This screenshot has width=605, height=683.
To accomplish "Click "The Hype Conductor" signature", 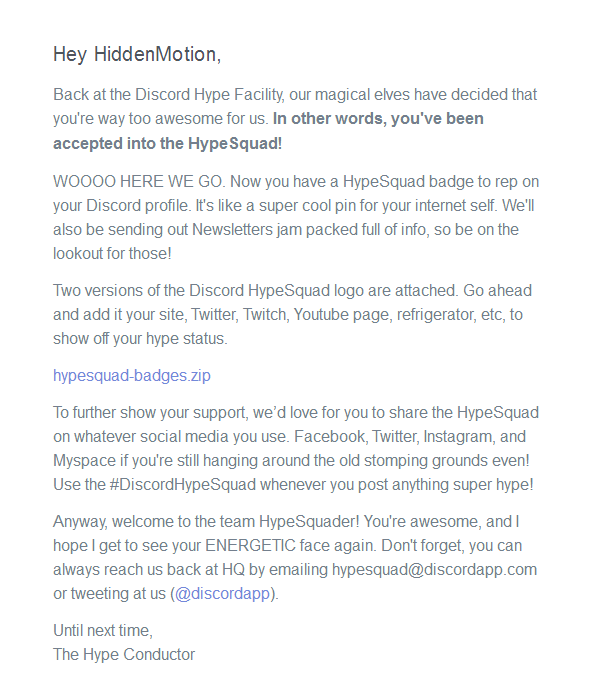I will 124,654.
